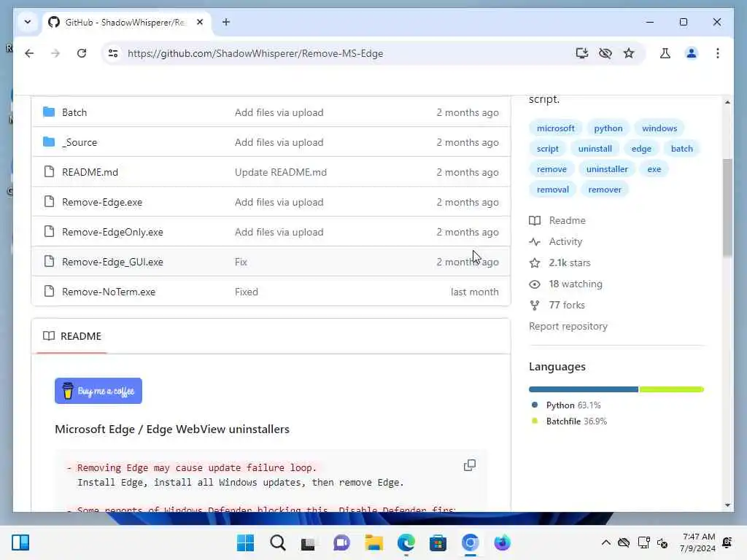This screenshot has height=560, width=747.
Task: Click the edge topic tag
Action: (641, 149)
